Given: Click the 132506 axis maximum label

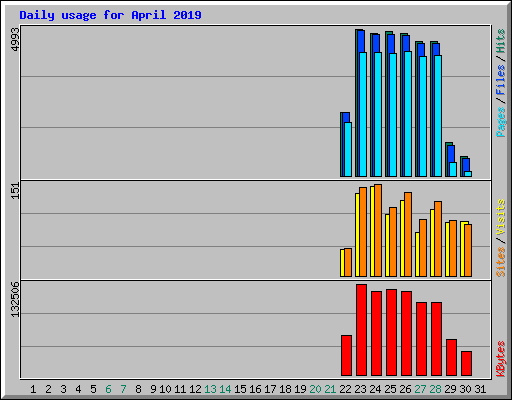Looking at the screenshot, I should (15, 299).
